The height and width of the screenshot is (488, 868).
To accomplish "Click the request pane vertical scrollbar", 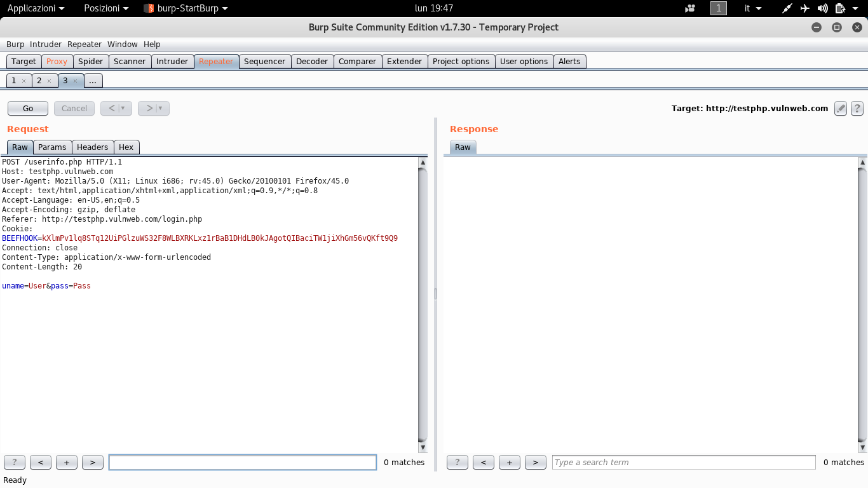I will coord(423,305).
